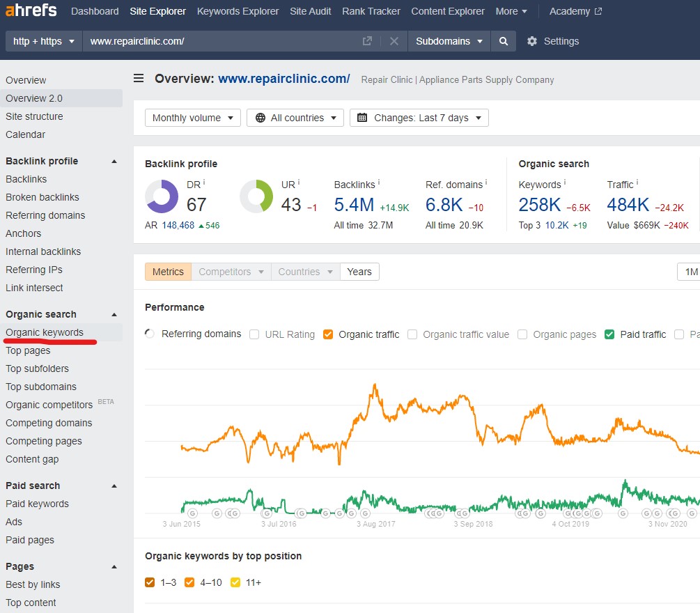Click the www.repairclinic.com/ overview link
The width and height of the screenshot is (700, 613).
pyautogui.click(x=284, y=79)
